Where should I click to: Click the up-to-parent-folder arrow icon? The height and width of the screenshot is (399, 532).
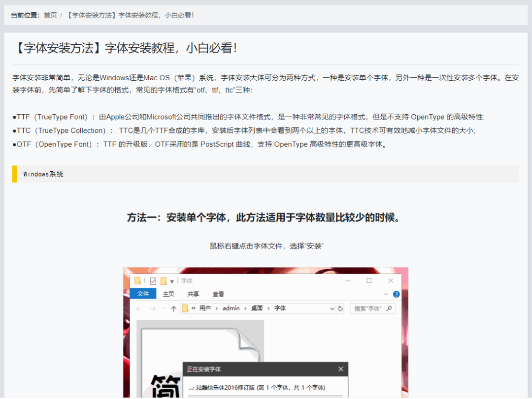click(x=173, y=307)
